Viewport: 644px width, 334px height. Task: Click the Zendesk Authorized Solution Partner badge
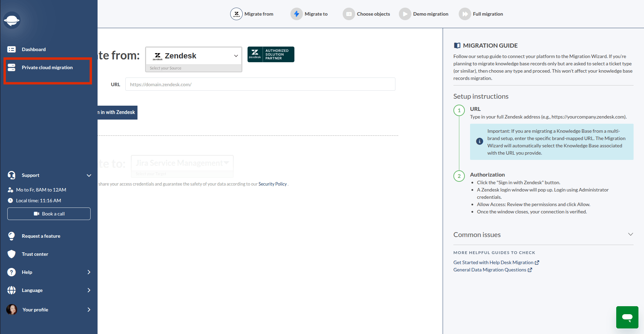[x=271, y=55]
